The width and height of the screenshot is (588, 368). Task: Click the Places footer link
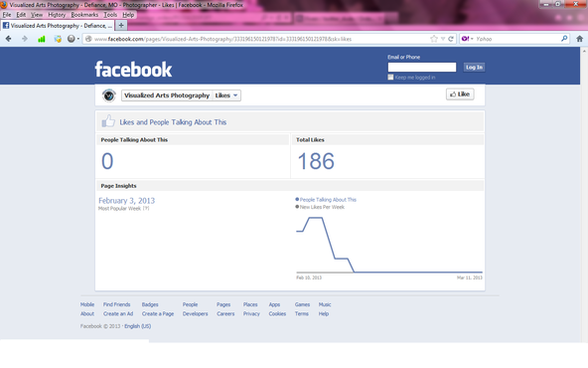coord(250,304)
